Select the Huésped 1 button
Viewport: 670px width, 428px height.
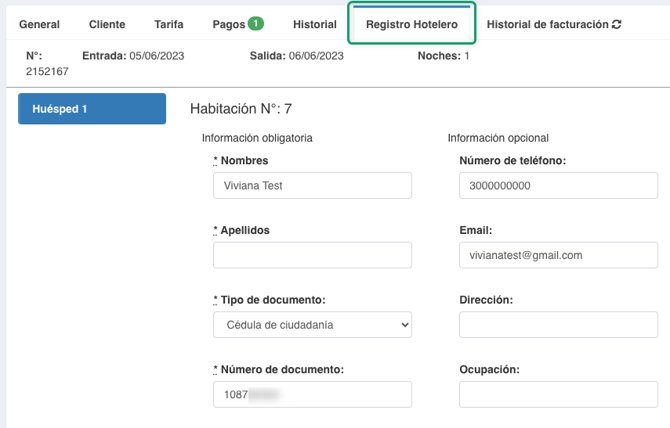click(x=92, y=109)
